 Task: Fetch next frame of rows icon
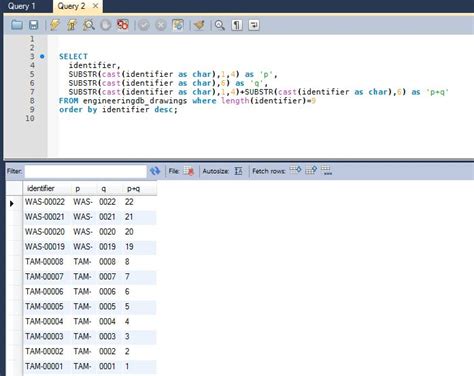click(295, 170)
